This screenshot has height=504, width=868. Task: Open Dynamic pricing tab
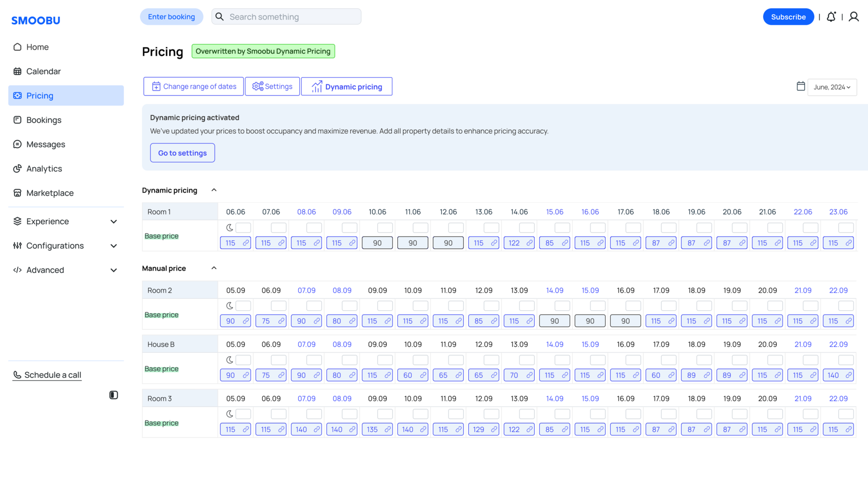[x=347, y=86]
